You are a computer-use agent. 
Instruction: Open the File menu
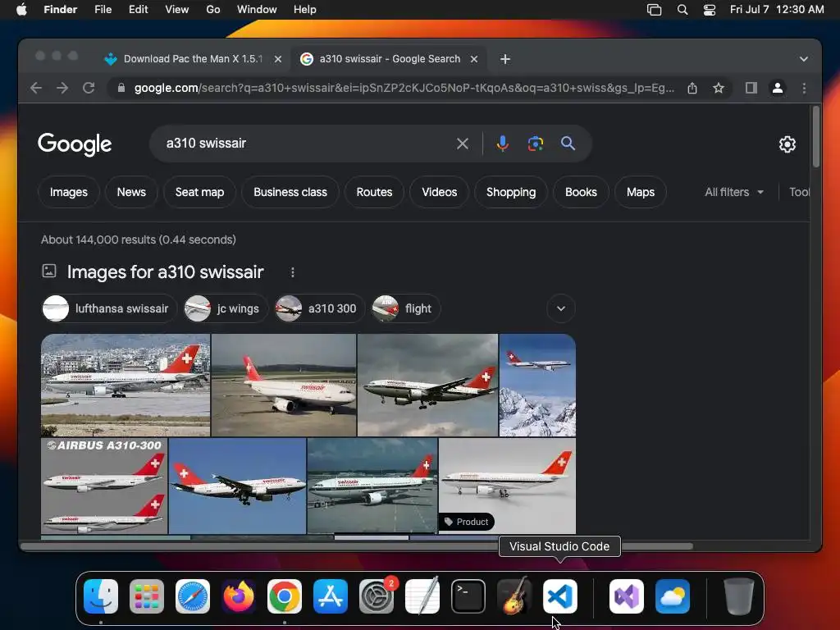(x=103, y=10)
